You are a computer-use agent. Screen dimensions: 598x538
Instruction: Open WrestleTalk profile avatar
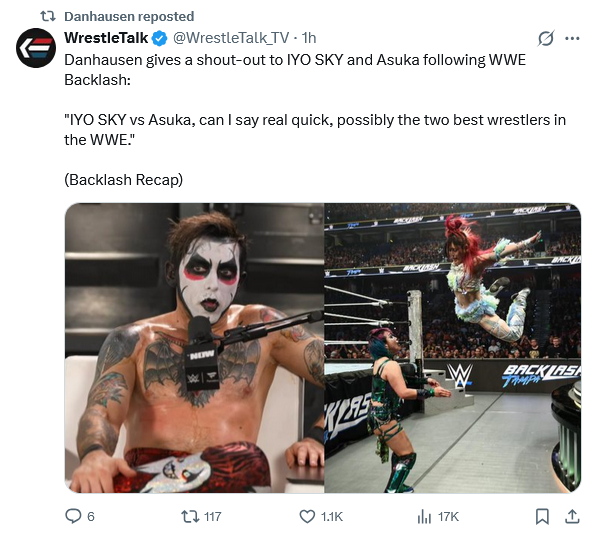click(36, 48)
